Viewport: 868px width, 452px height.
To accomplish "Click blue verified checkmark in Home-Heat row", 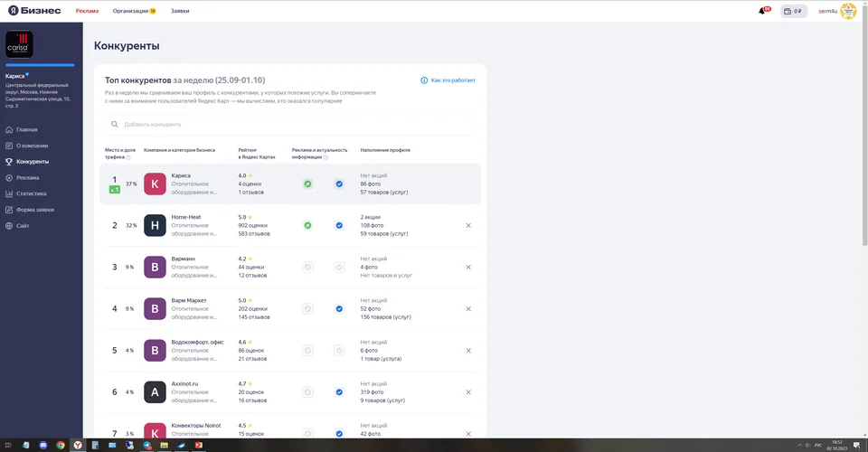I will pyautogui.click(x=339, y=225).
